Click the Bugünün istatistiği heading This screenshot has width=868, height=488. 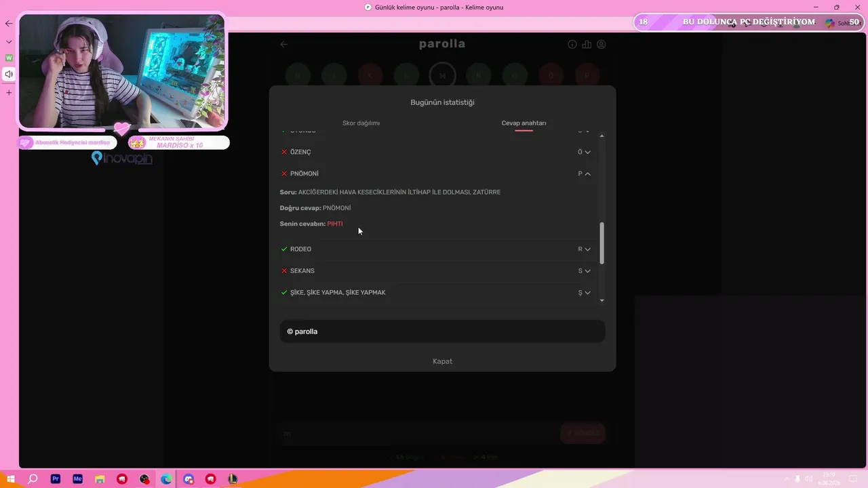coord(442,102)
